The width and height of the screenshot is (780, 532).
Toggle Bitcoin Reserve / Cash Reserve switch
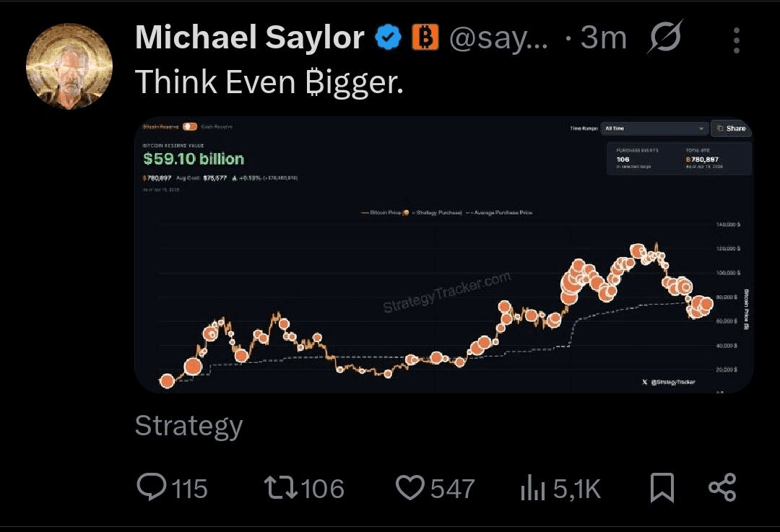click(190, 127)
